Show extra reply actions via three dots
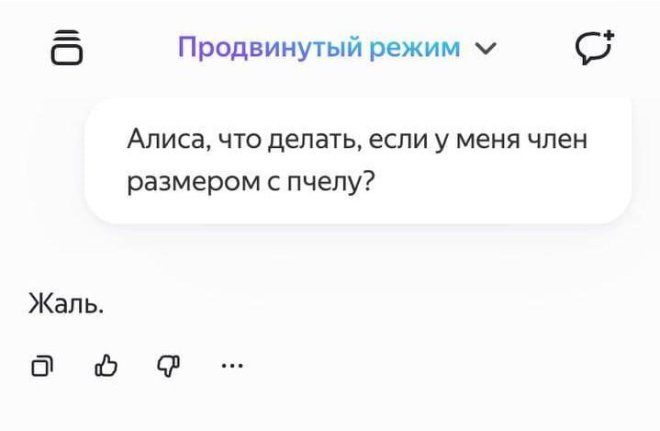The height and width of the screenshot is (431, 660). pos(229,365)
